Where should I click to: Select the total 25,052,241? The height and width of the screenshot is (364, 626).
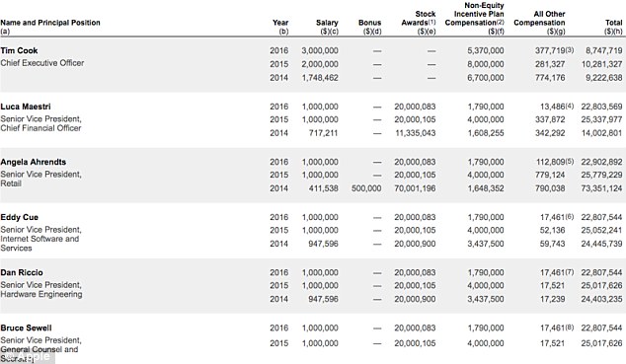[601, 231]
